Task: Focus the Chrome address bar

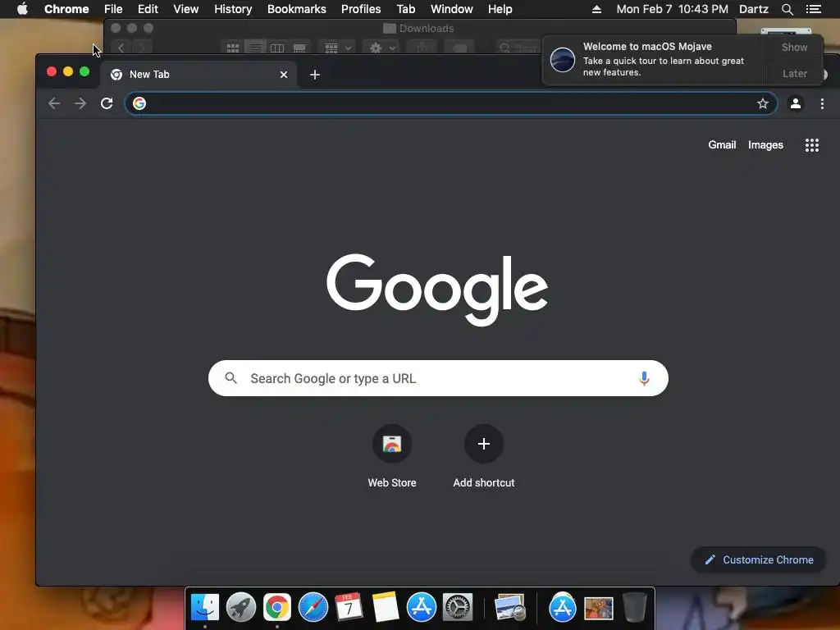Action: pos(450,103)
